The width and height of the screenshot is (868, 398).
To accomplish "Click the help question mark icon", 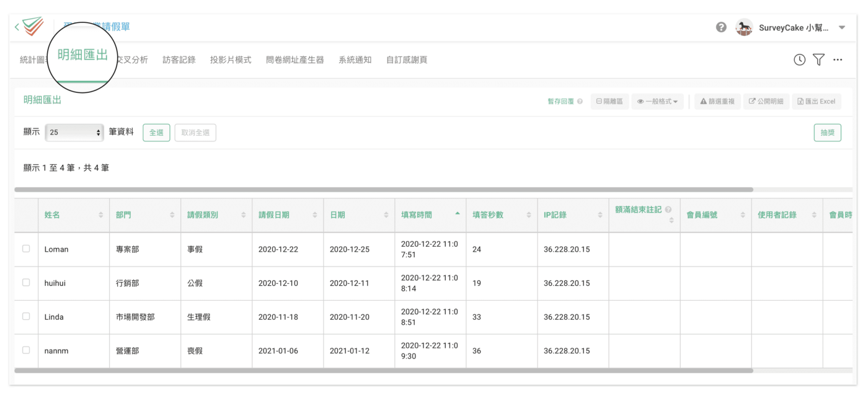I will point(721,27).
